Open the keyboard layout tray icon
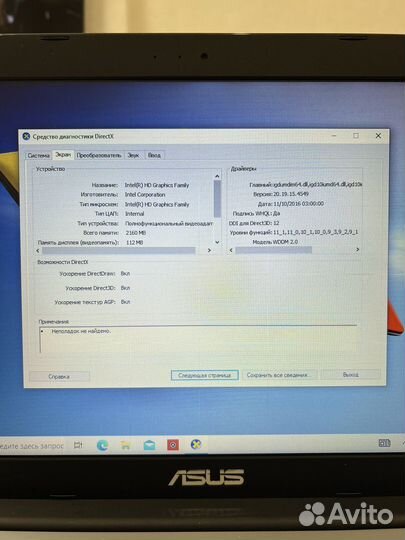Image resolution: width=405 pixels, height=540 pixels. pos(384,443)
